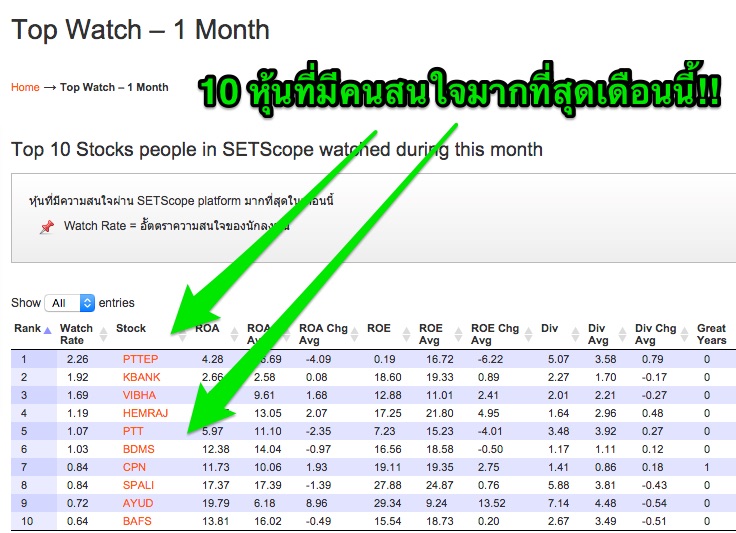The width and height of the screenshot is (736, 533).
Task: Select ROE Avg 21.80 in HEMRAJ row
Action: click(440, 413)
